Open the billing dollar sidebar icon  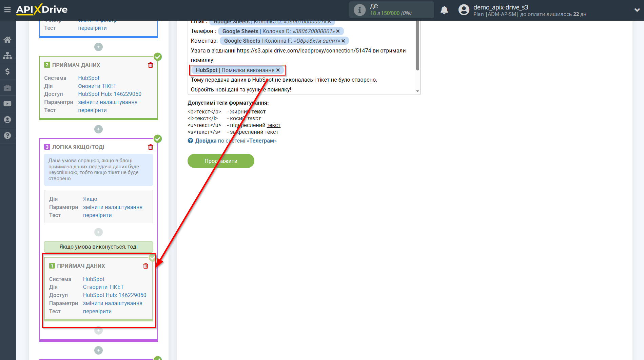point(7,71)
